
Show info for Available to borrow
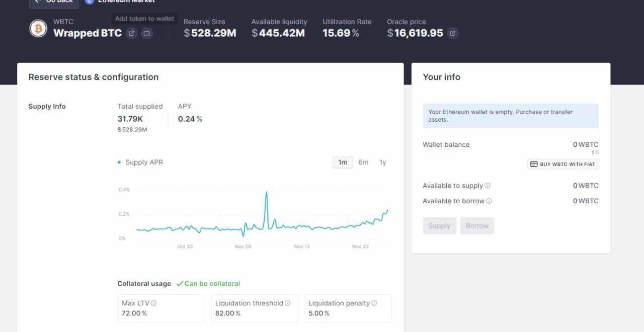489,201
